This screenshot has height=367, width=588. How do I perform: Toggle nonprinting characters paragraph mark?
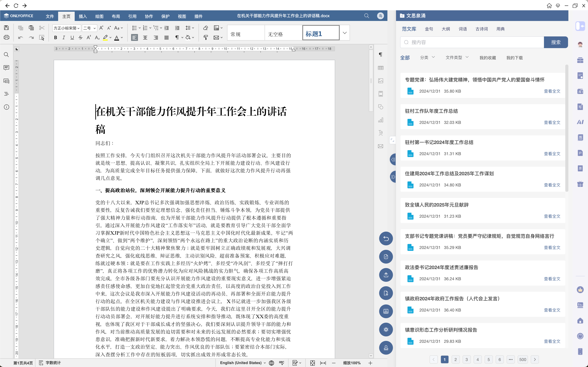pos(177,37)
